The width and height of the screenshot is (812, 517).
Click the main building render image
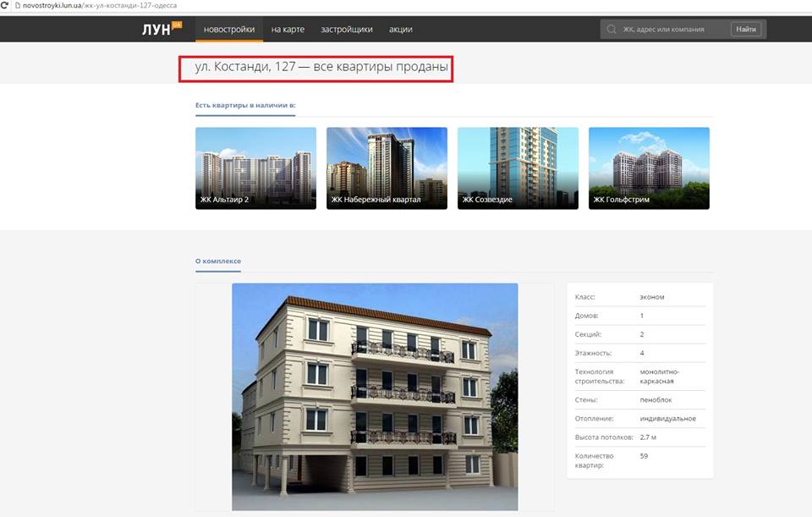375,396
